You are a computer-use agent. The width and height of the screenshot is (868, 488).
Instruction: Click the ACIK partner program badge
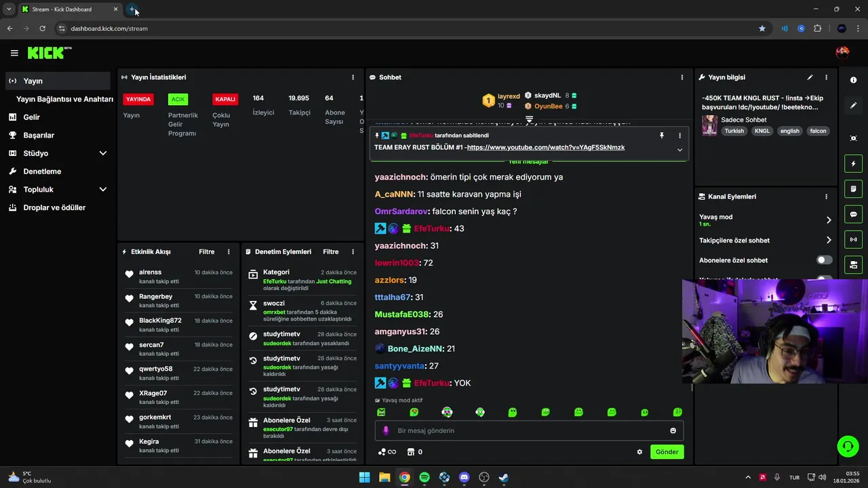(178, 99)
